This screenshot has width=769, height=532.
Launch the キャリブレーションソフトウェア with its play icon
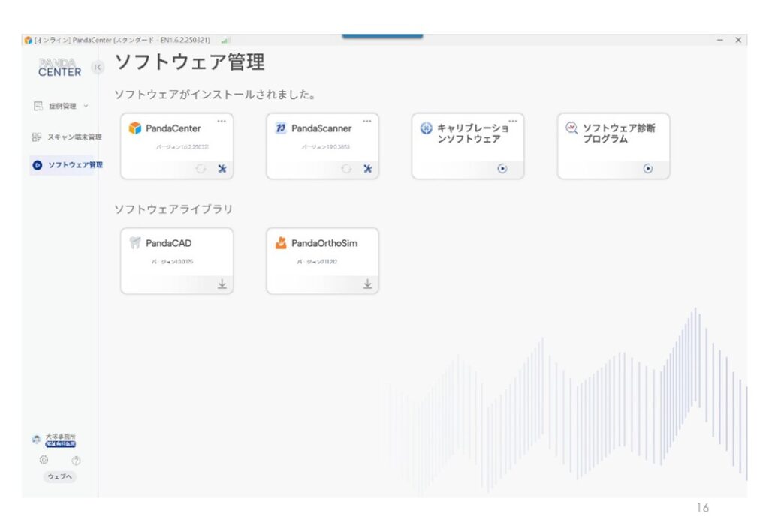coord(502,169)
